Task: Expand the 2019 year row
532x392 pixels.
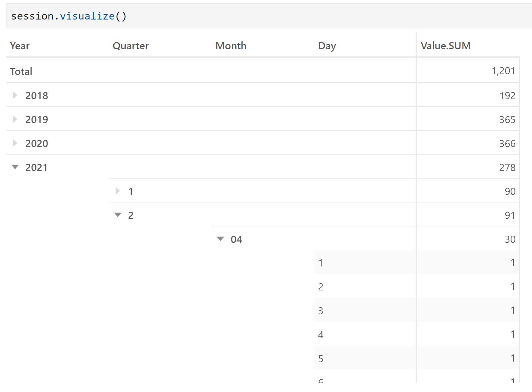Action: click(x=15, y=119)
